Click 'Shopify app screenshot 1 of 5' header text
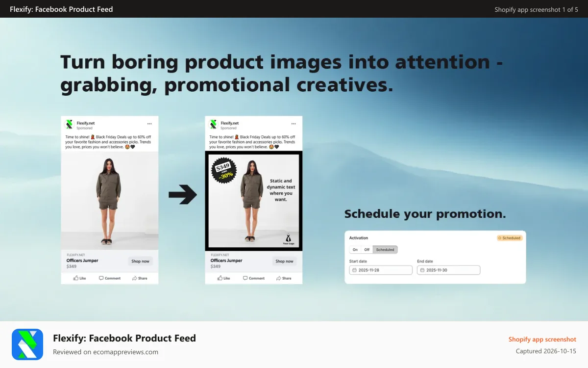588x368 pixels. 536,9
